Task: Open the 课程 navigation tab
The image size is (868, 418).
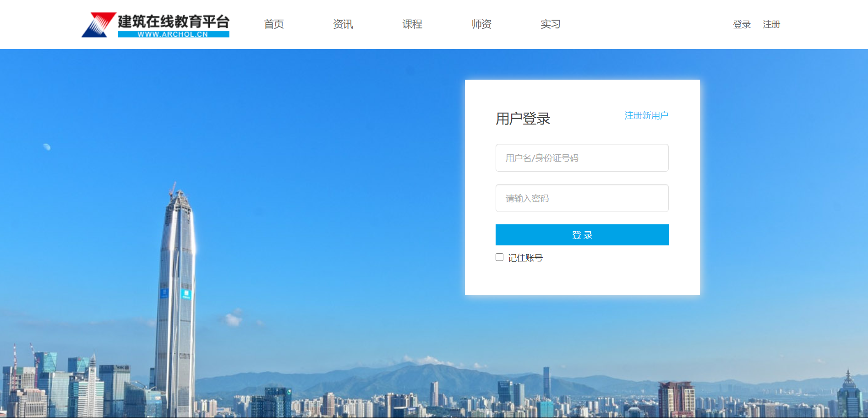Action: 412,24
